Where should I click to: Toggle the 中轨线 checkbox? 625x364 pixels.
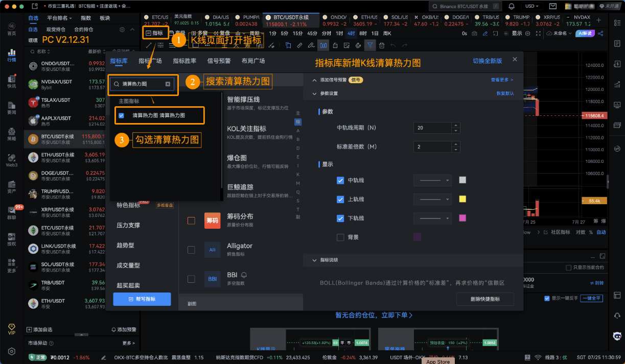340,180
